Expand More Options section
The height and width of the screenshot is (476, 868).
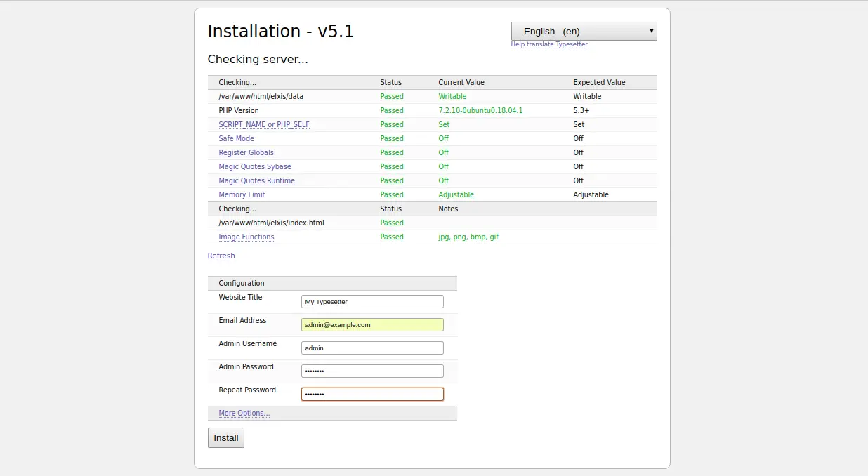point(244,413)
